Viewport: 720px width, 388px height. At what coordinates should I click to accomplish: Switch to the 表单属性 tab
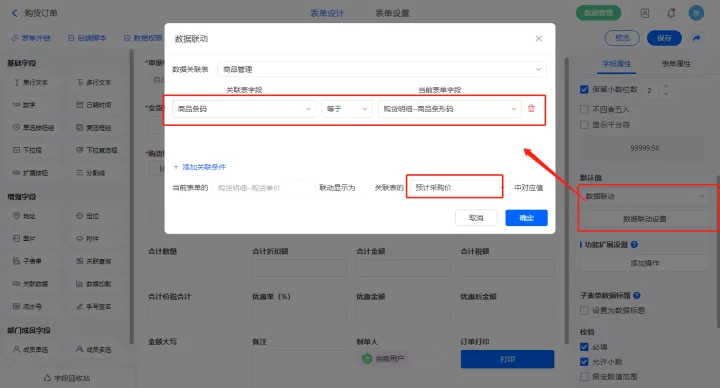point(676,64)
